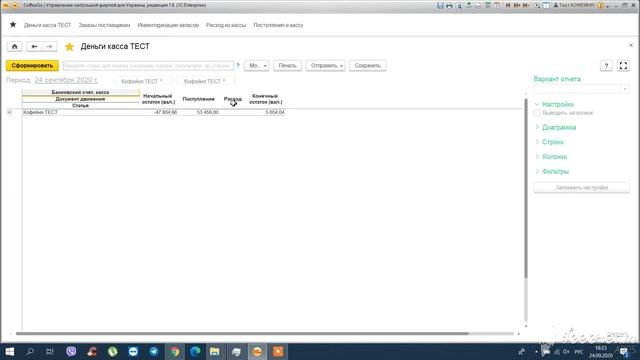The image size is (640, 360).
Task: Click the horizontal scrollbar under the report
Action: 242,333
